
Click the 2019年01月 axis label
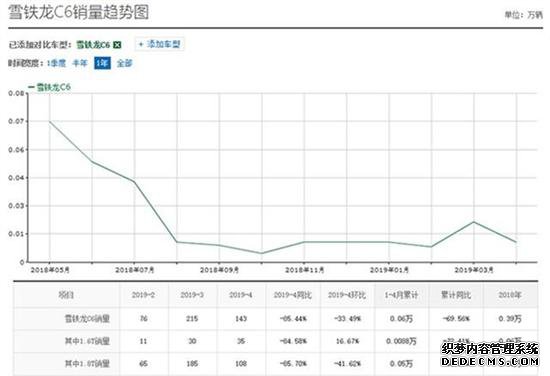[389, 270]
